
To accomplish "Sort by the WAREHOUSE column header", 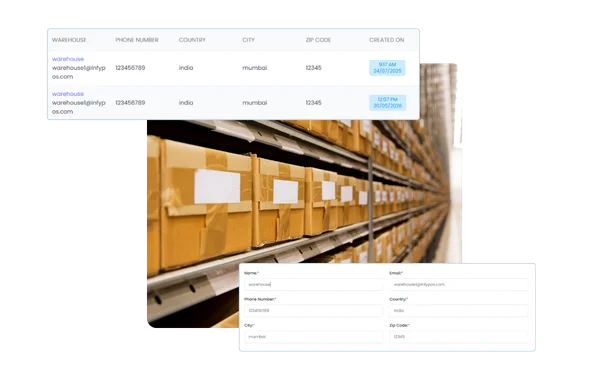I will 69,40.
